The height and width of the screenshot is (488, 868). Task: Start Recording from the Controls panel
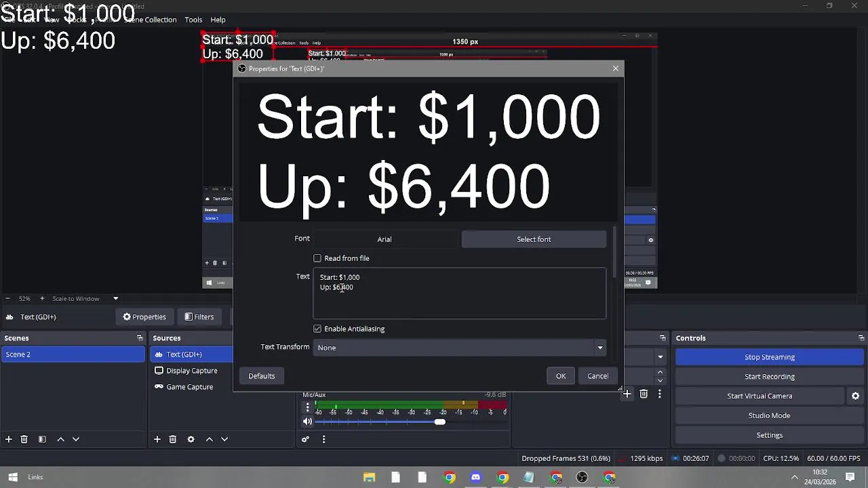tap(770, 377)
